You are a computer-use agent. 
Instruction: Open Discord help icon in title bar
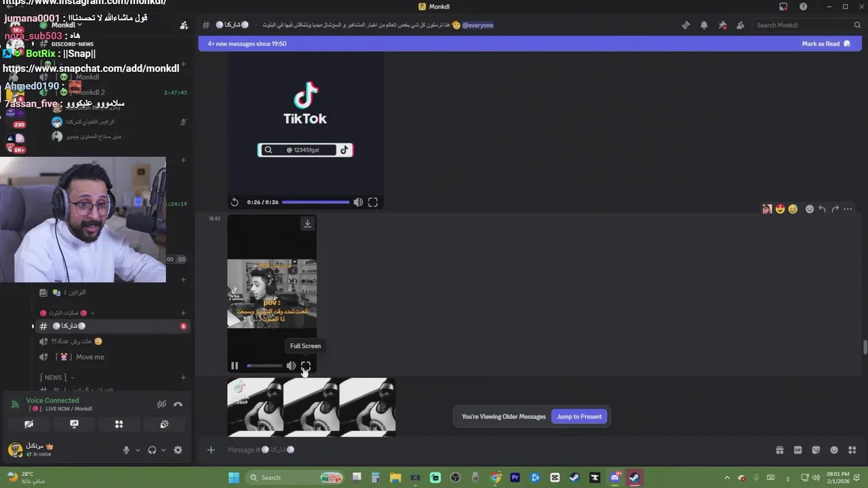point(804,7)
